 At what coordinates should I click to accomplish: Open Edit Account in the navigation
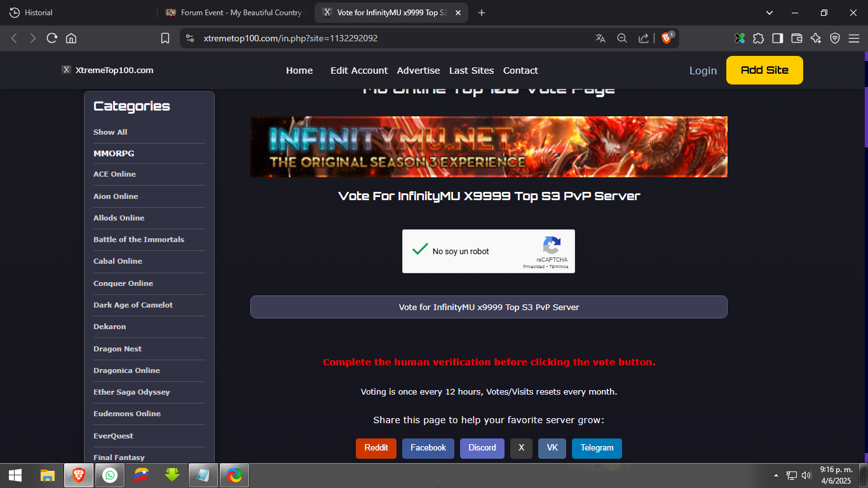click(359, 71)
